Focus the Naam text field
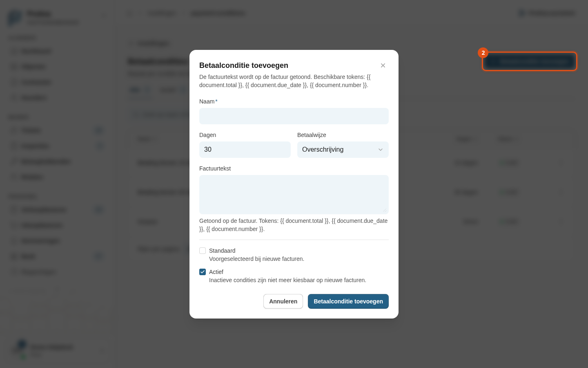 tap(294, 116)
